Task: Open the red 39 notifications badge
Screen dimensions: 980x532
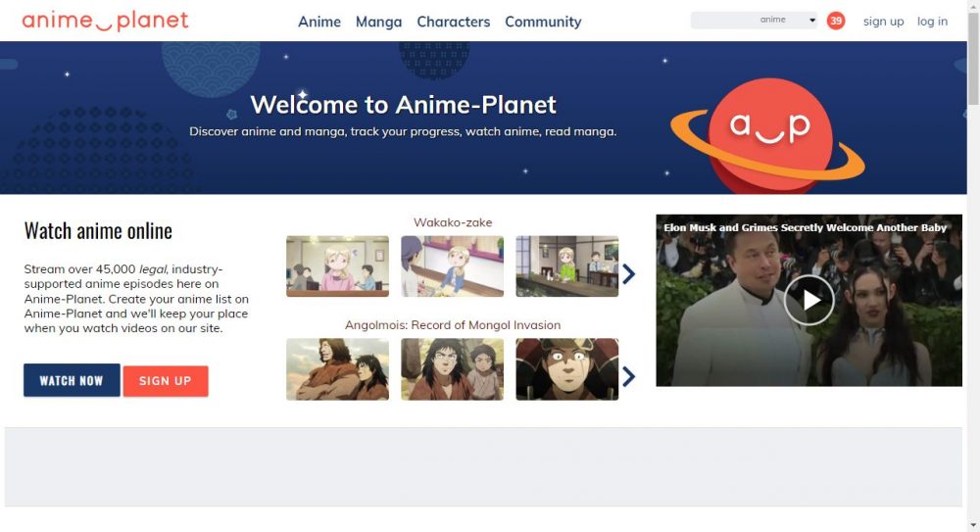Action: (836, 21)
